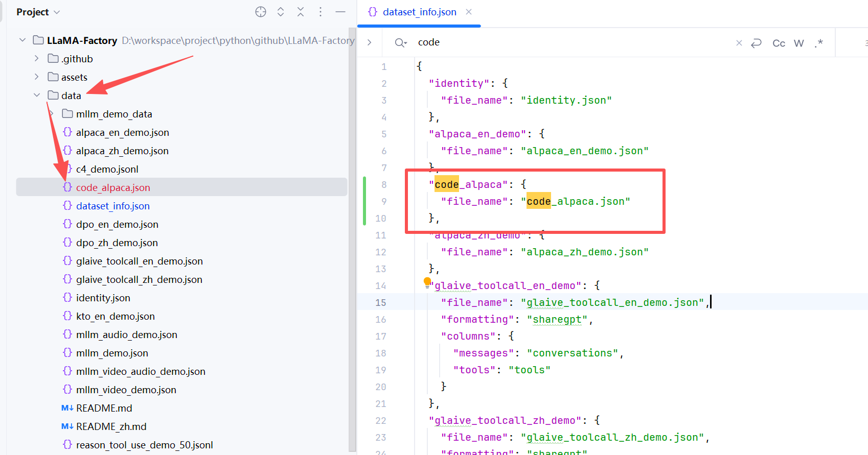Select c4_demo.jsonl file
Screen dimensions: 868x455
click(x=107, y=169)
